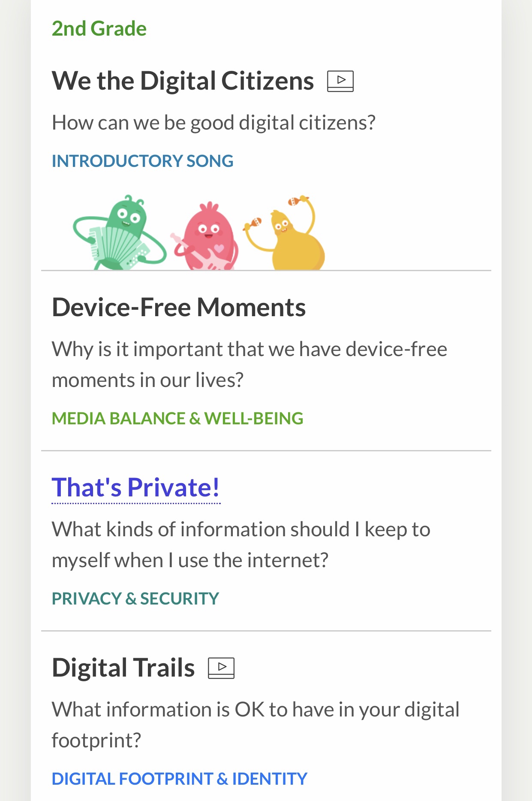Click the green accordion-playing monster
The height and width of the screenshot is (801, 532).
[120, 234]
